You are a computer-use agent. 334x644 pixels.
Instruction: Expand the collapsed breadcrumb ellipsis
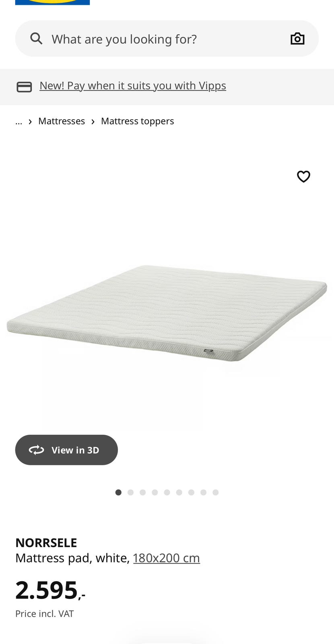point(19,122)
